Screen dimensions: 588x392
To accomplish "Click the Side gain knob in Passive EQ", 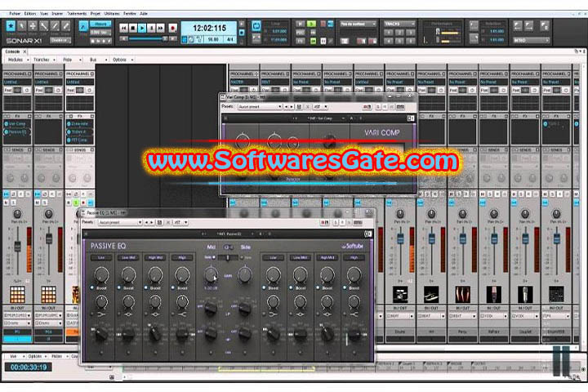I will click(245, 275).
